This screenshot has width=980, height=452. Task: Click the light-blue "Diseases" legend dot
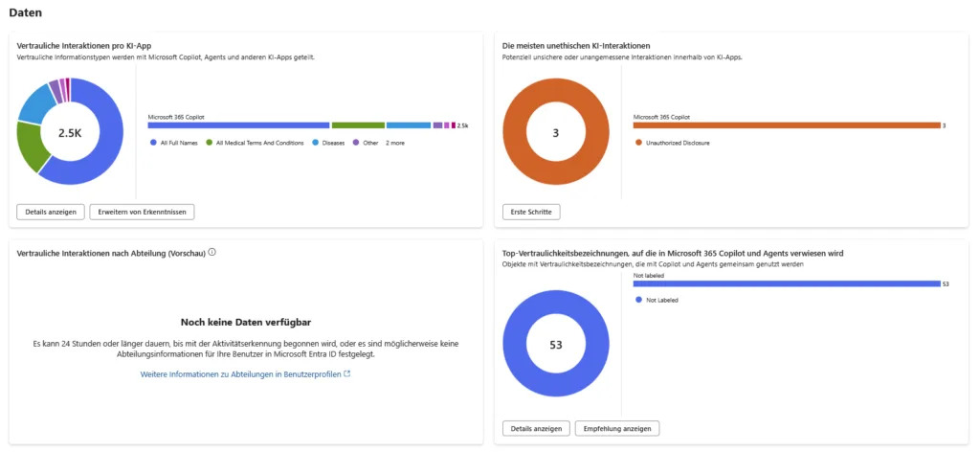click(x=315, y=143)
